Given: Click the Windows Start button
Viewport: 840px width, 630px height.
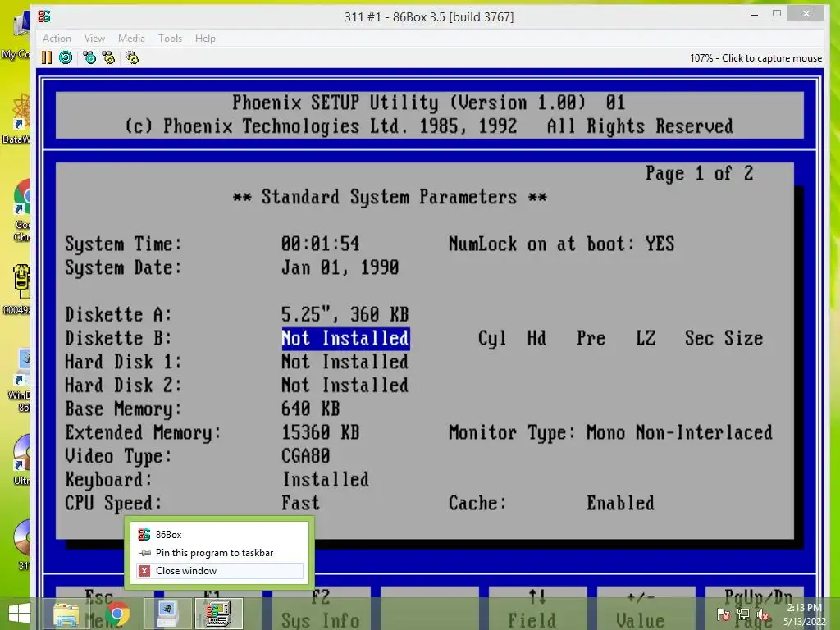Looking at the screenshot, I should pos(20,614).
